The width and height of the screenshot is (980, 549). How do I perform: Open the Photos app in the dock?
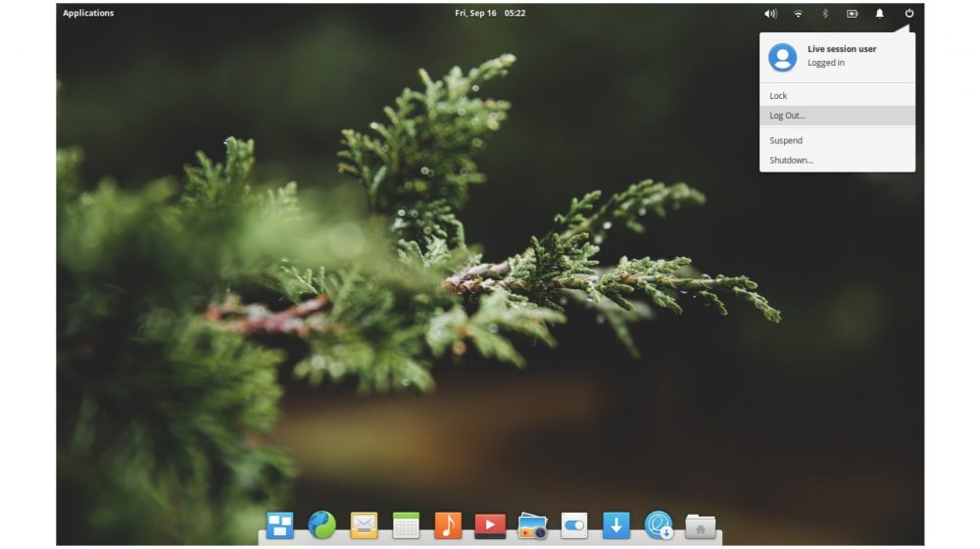(532, 525)
